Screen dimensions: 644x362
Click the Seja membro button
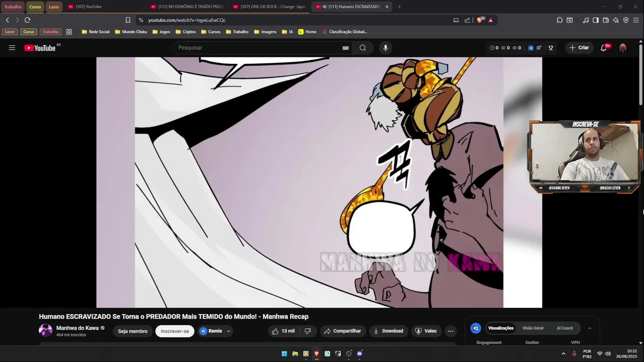[x=133, y=331]
